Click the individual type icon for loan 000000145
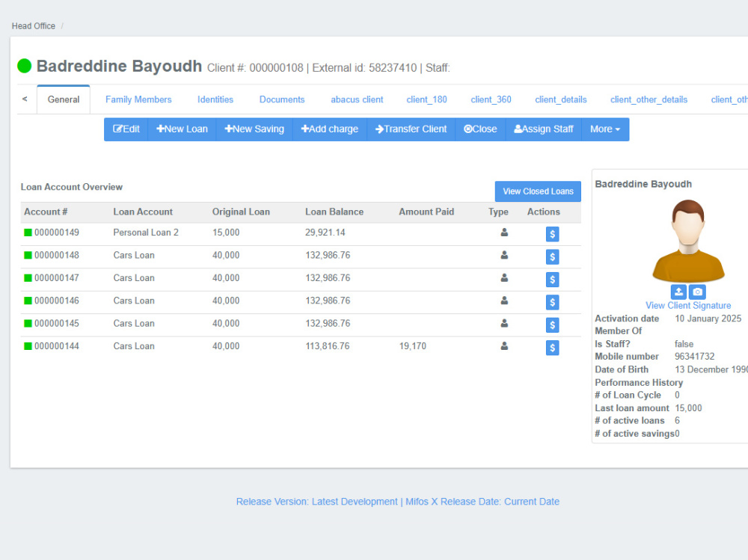 click(x=504, y=324)
